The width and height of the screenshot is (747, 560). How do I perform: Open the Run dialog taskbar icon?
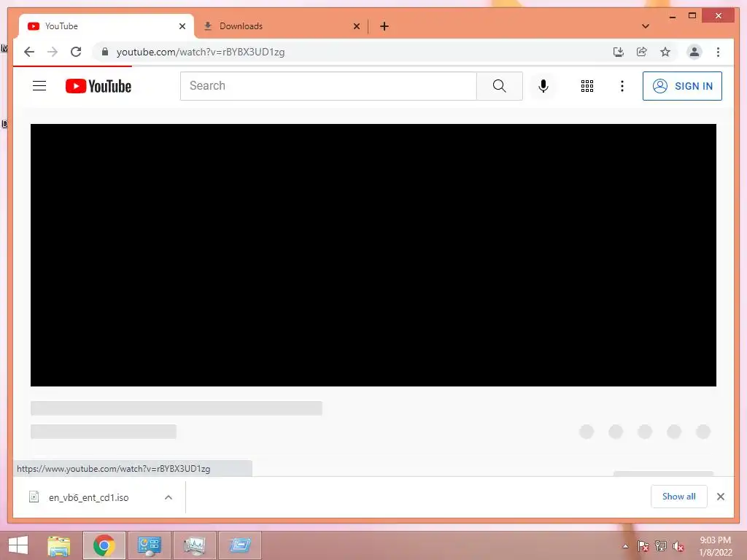[x=239, y=545]
